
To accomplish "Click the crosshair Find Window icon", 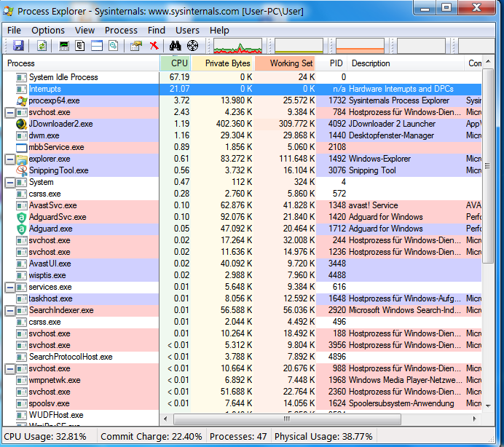I will [x=192, y=46].
